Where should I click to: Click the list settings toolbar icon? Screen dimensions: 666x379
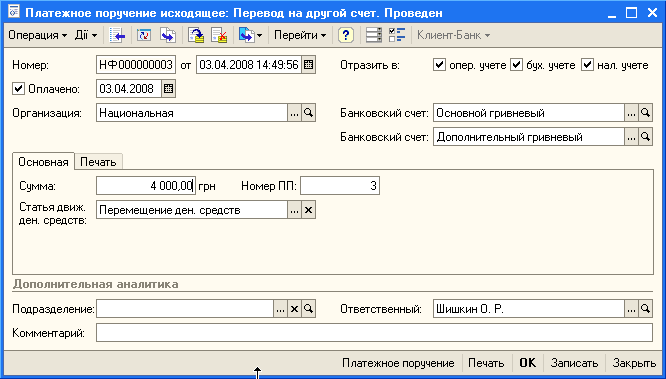point(374,35)
